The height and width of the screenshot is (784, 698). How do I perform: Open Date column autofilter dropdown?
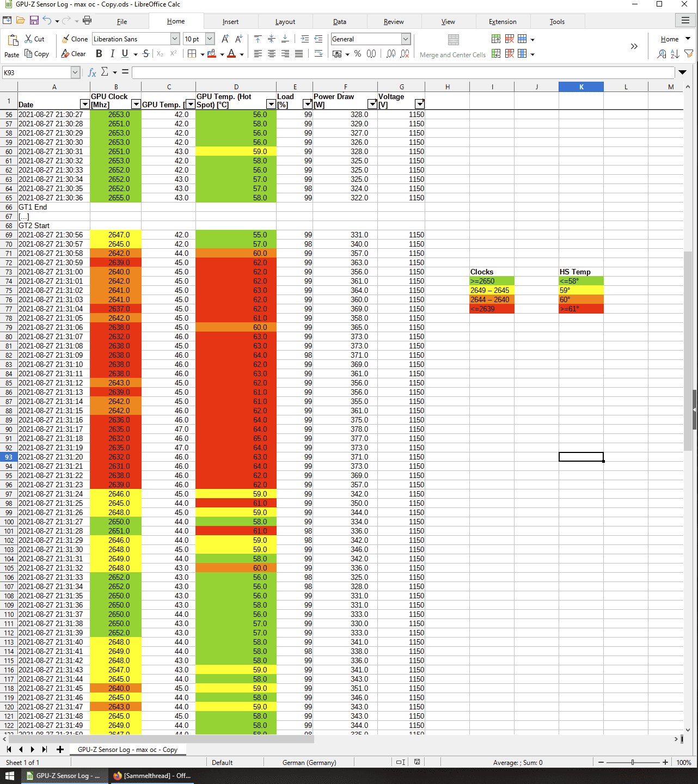pos(84,104)
